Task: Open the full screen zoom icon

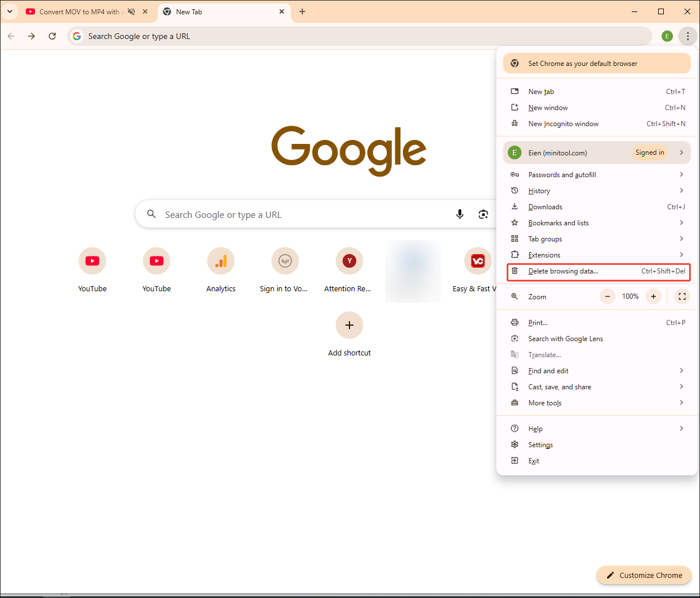Action: pos(682,296)
